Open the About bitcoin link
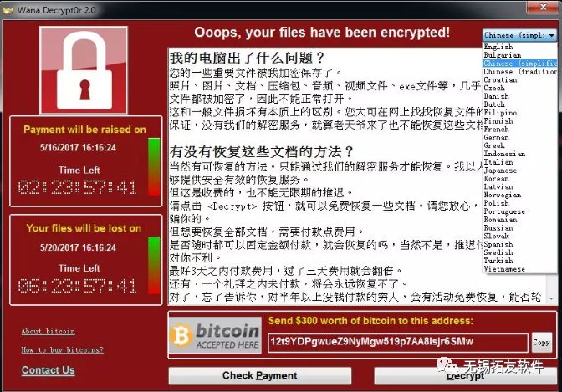The width and height of the screenshot is (562, 392). pyautogui.click(x=48, y=332)
